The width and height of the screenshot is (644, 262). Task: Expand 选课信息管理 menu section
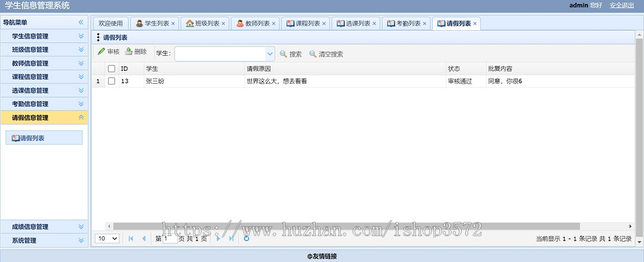pos(81,90)
